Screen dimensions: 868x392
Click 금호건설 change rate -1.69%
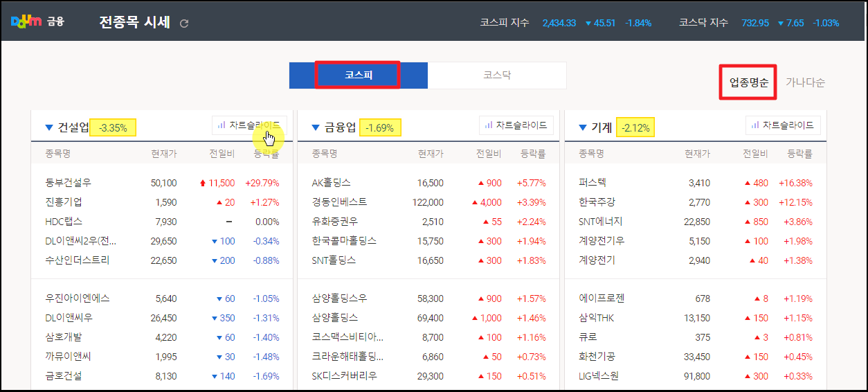click(x=266, y=376)
